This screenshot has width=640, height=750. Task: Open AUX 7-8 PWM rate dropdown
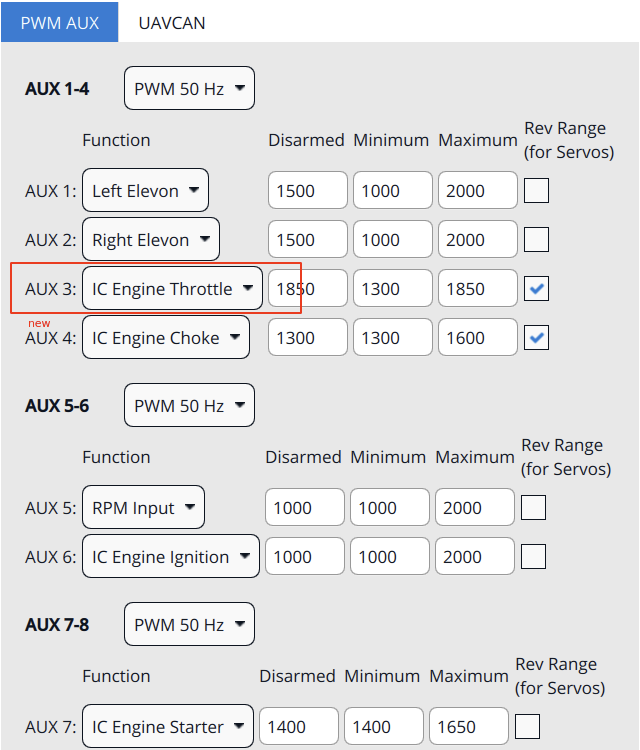click(x=189, y=625)
